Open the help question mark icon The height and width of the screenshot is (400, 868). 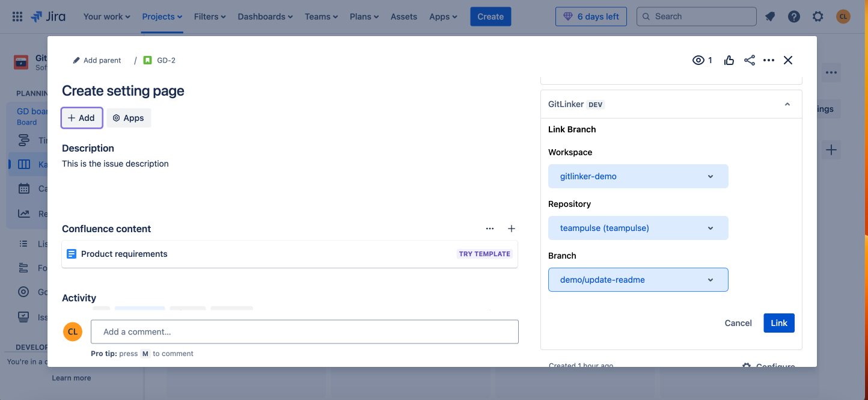[794, 16]
